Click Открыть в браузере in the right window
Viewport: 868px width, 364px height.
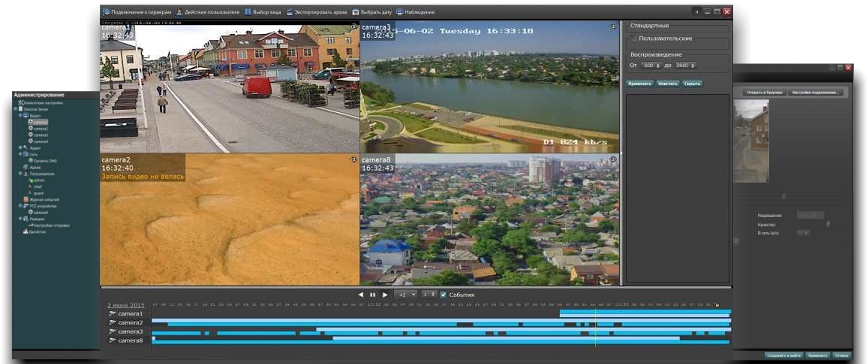[x=764, y=92]
